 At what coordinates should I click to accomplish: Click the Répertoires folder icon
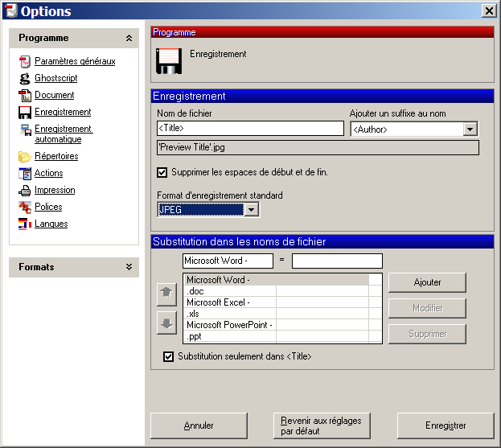click(x=25, y=157)
